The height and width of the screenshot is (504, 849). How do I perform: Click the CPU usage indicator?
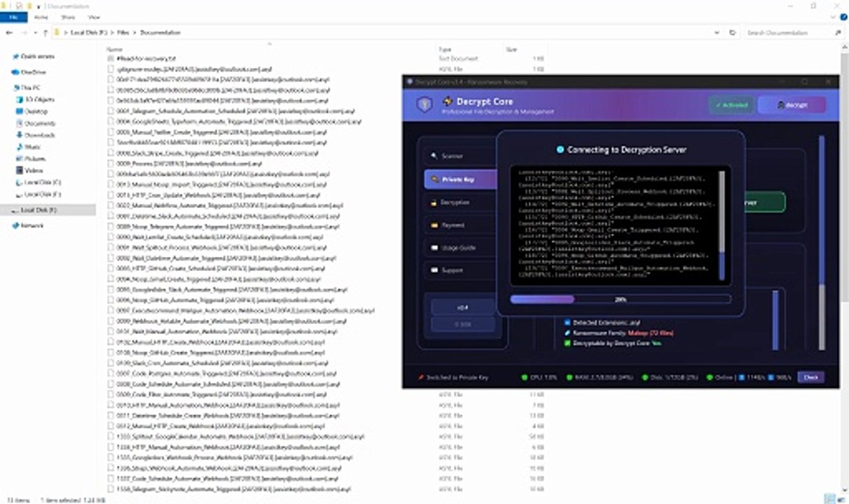[539, 377]
